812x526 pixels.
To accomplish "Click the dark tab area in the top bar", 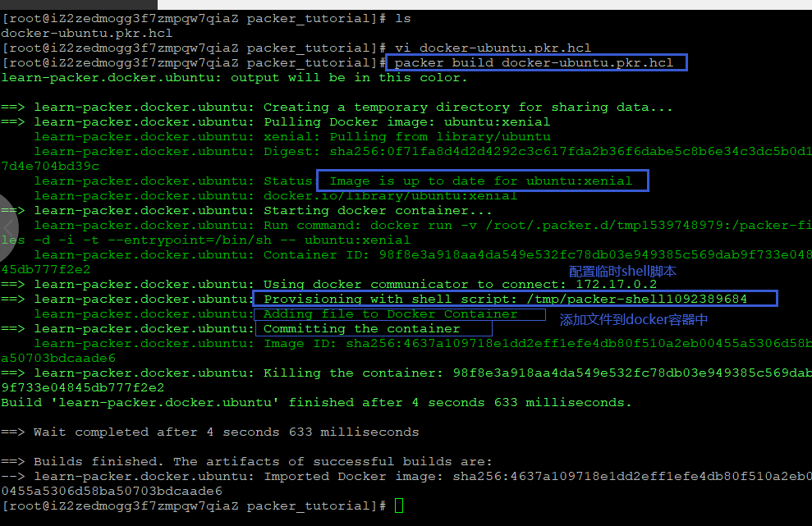I will [x=78, y=5].
